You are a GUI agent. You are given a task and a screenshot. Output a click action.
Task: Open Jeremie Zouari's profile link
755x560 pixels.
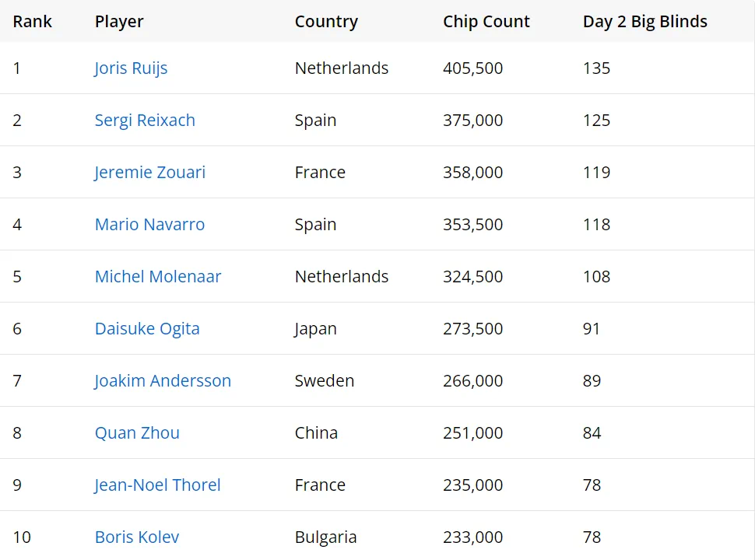[149, 173]
